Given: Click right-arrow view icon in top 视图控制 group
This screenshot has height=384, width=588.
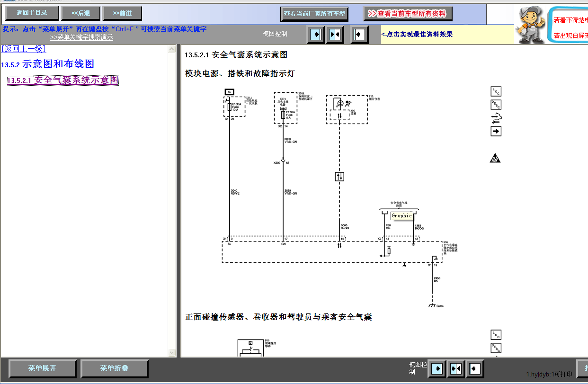Looking at the screenshot, I should (316, 35).
